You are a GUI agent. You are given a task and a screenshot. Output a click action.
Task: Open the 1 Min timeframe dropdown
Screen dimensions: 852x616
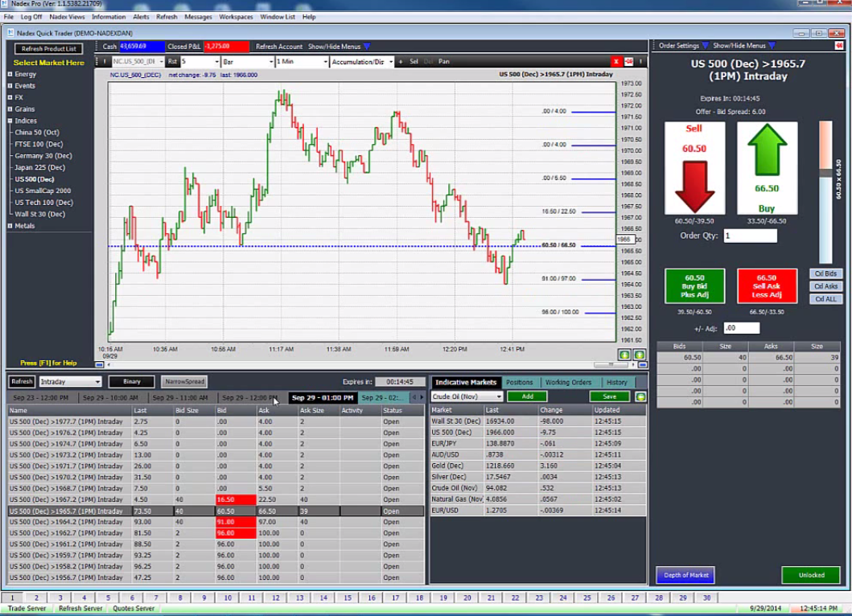point(301,62)
